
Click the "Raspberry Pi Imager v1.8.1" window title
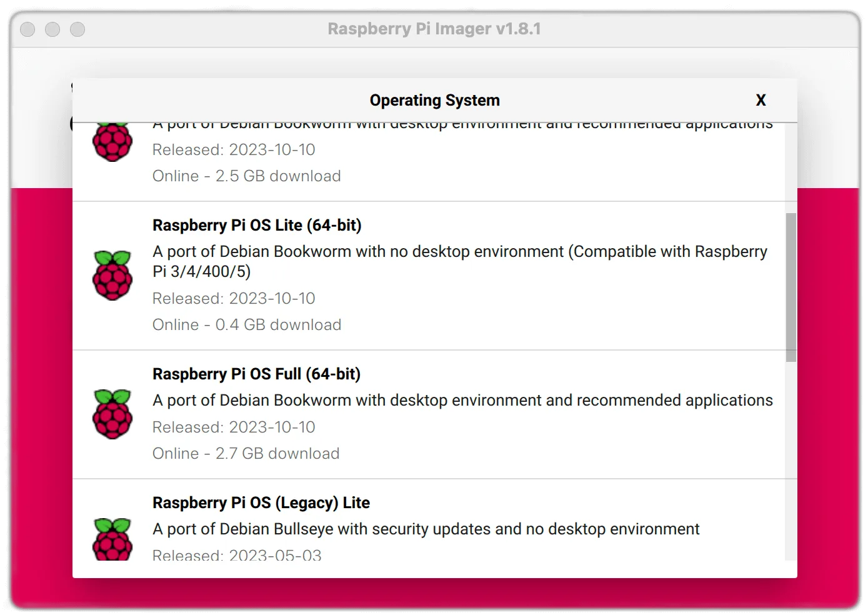[434, 29]
